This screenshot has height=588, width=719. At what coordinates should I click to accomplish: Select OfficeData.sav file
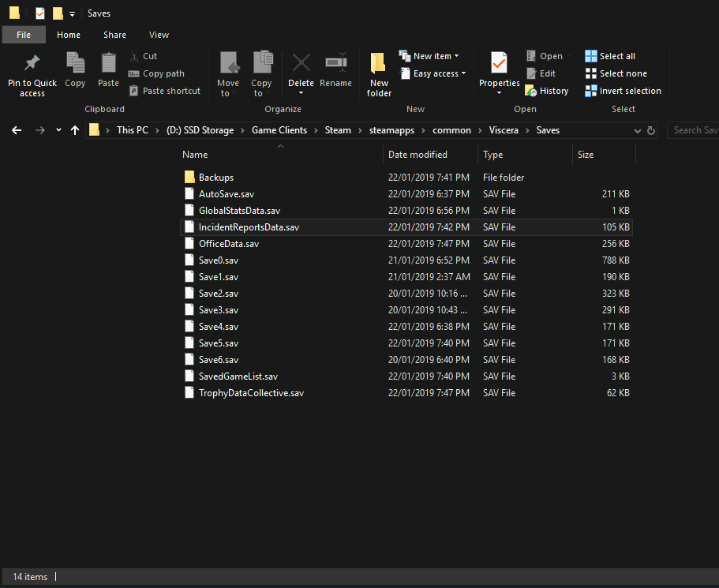click(406, 244)
